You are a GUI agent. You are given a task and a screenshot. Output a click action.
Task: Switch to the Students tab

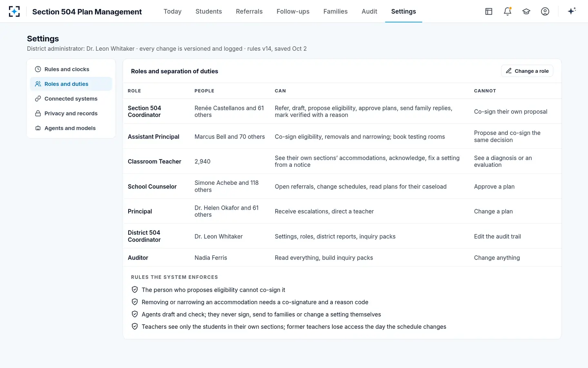pyautogui.click(x=209, y=11)
